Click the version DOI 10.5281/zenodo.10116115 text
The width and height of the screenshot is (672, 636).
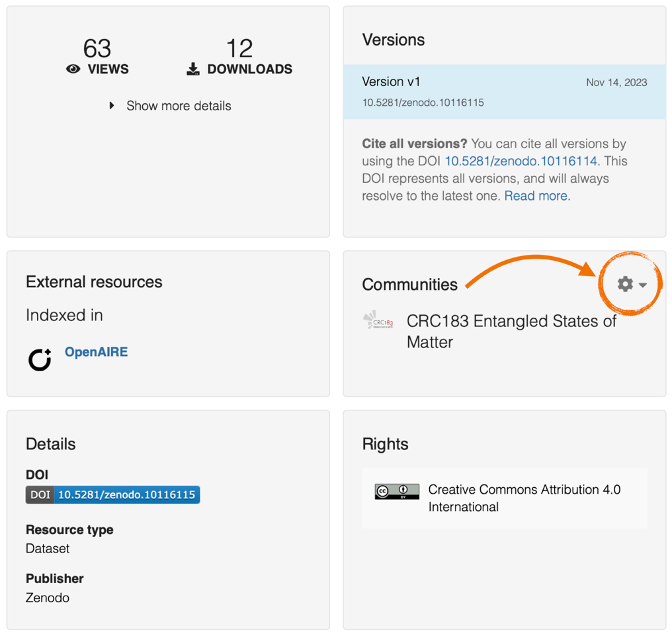coord(423,103)
